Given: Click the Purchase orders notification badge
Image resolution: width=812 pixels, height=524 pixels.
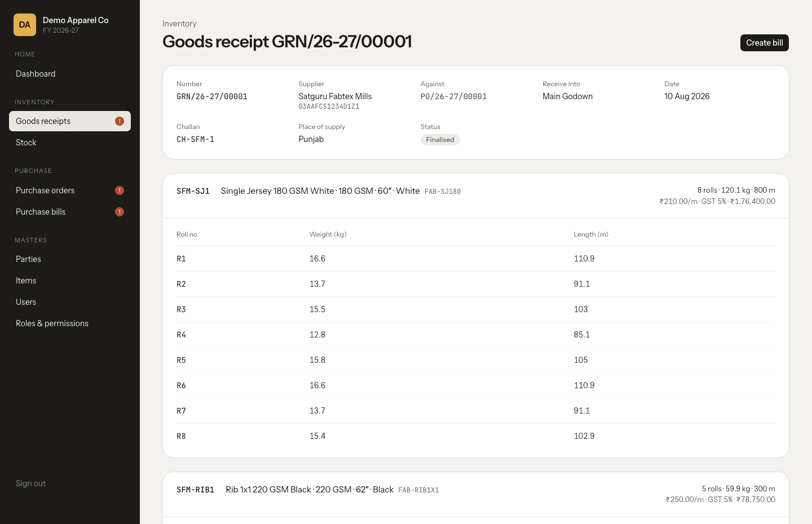Looking at the screenshot, I should point(120,190).
